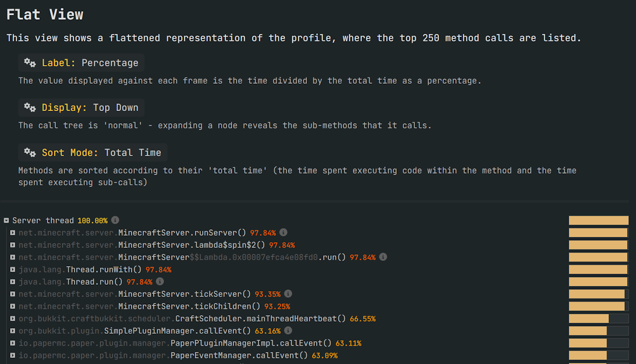Select the MinecraftServer.lambda$spin$2() row
Viewport: 636px width, 364px height.
tap(156, 245)
